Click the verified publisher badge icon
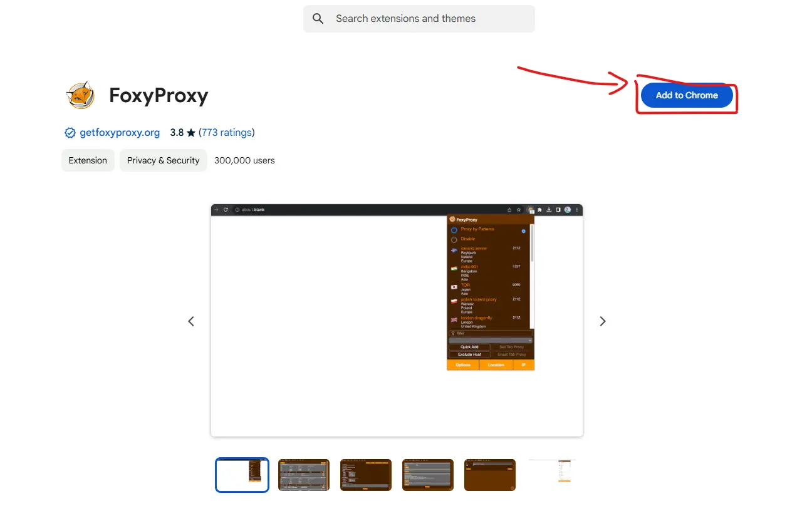 click(x=70, y=133)
